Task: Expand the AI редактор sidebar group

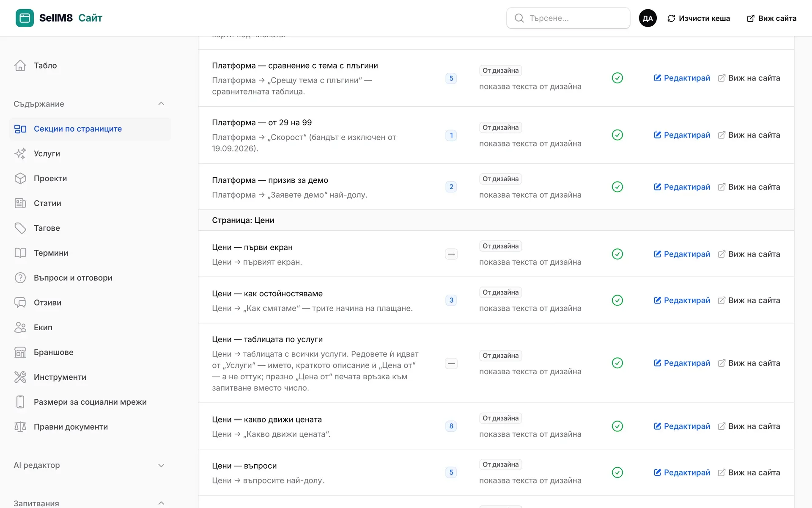Action: point(161,465)
